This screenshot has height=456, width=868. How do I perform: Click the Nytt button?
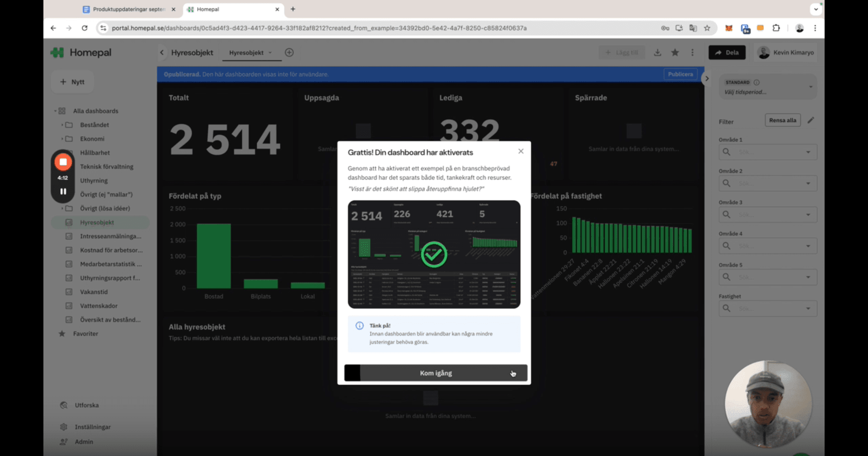72,82
